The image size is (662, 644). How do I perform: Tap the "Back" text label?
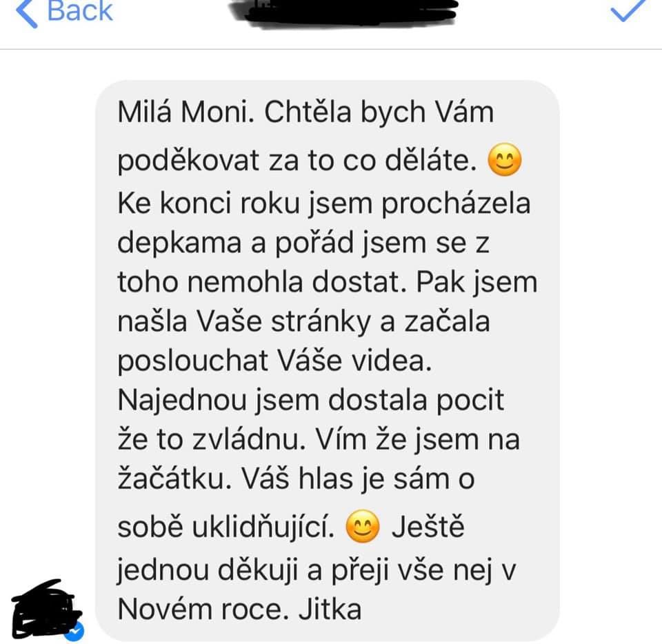click(x=80, y=10)
